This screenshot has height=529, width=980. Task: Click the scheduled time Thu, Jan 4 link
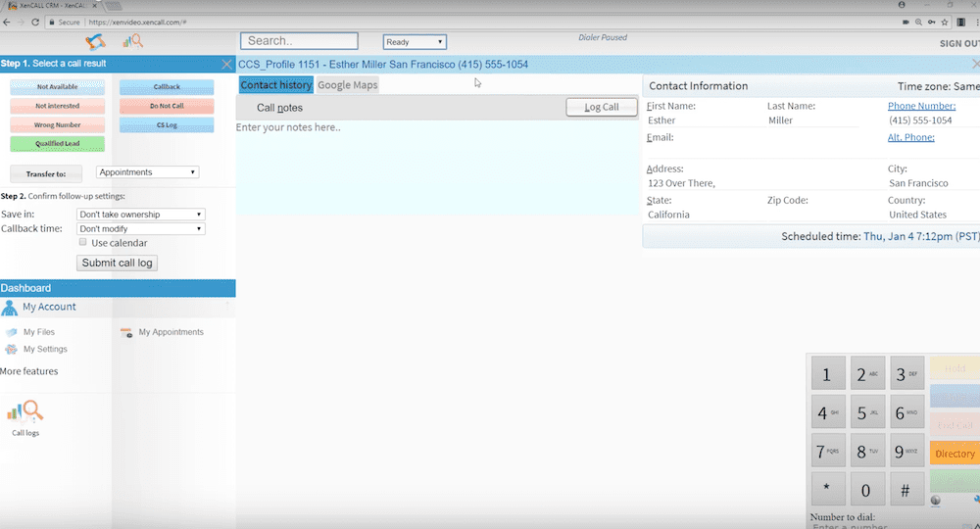[921, 237]
